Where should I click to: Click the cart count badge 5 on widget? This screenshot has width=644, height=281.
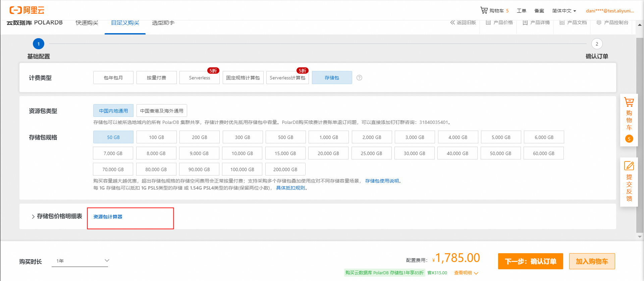[629, 139]
